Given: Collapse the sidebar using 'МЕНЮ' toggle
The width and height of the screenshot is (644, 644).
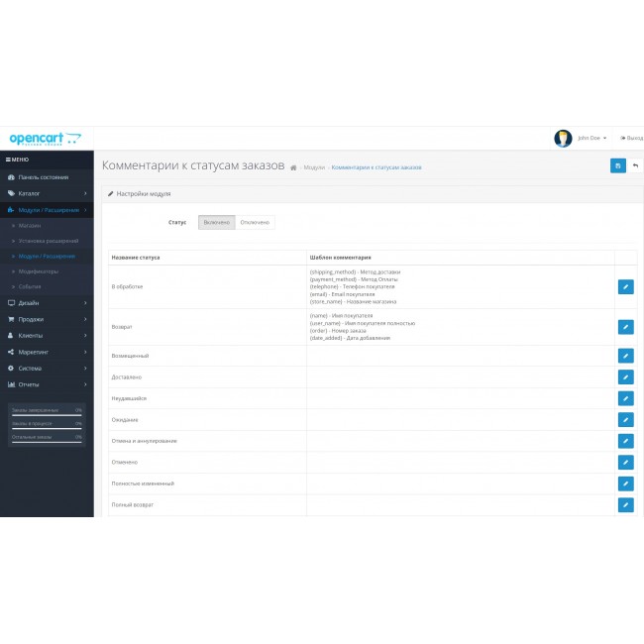Looking at the screenshot, I should [x=18, y=160].
